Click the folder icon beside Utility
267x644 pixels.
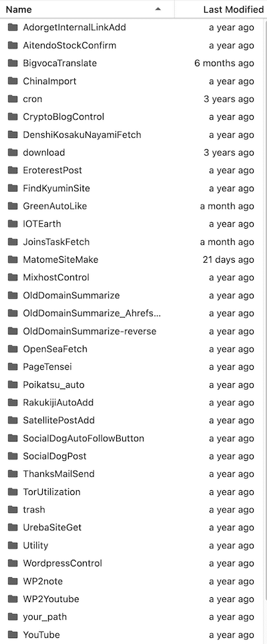[13, 546]
